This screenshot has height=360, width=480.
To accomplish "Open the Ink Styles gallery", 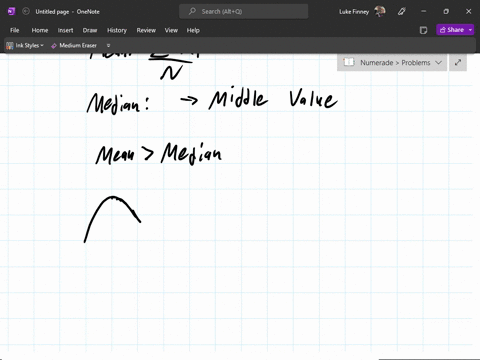I will [25, 45].
